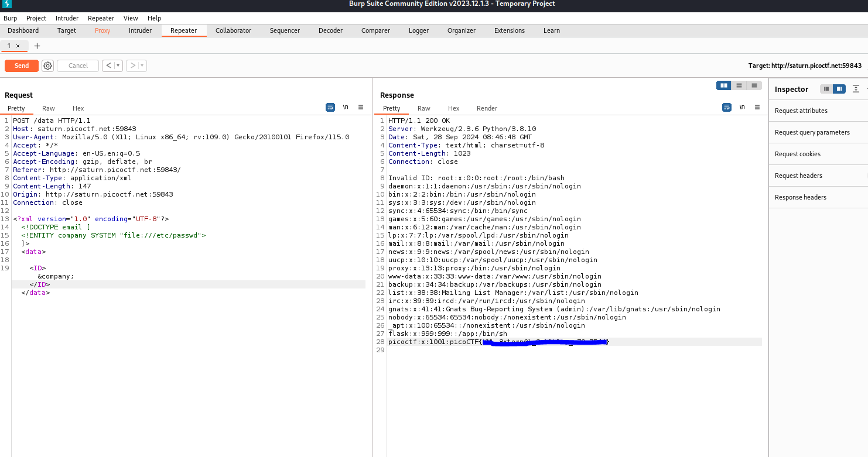Expand Response headers in Inspector
Image resolution: width=868 pixels, height=457 pixels.
click(818, 197)
